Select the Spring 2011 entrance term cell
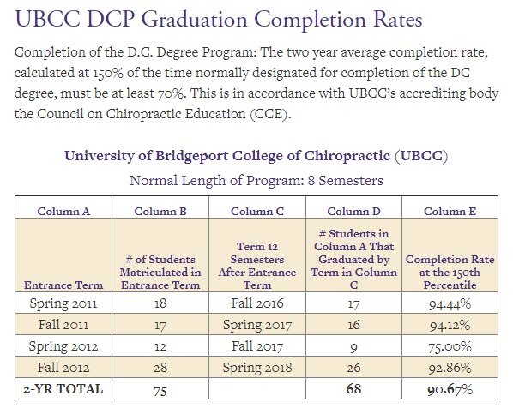This screenshot has height=420, width=513. pyautogui.click(x=63, y=303)
